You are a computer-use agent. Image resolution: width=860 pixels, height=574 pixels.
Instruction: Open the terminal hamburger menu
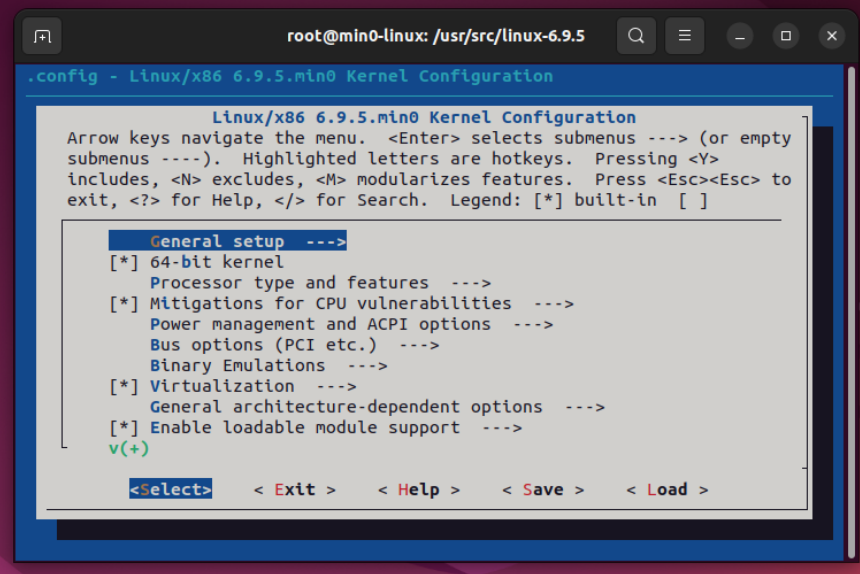[684, 36]
